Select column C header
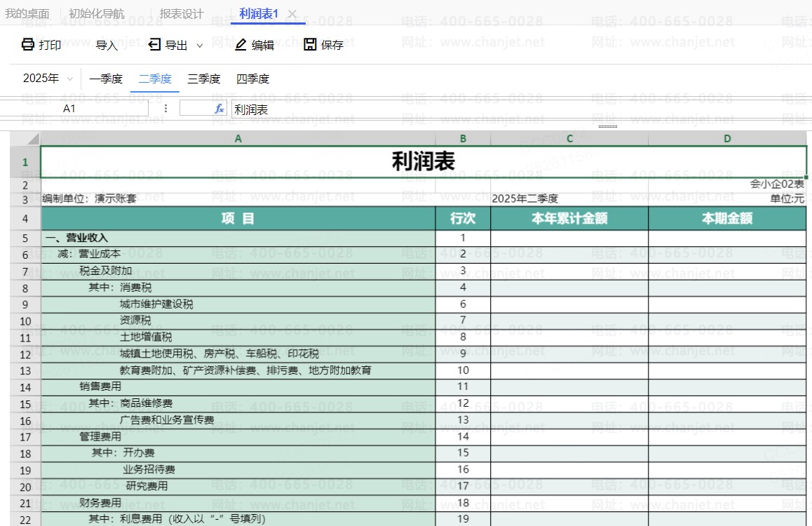812x526 pixels. 569,138
